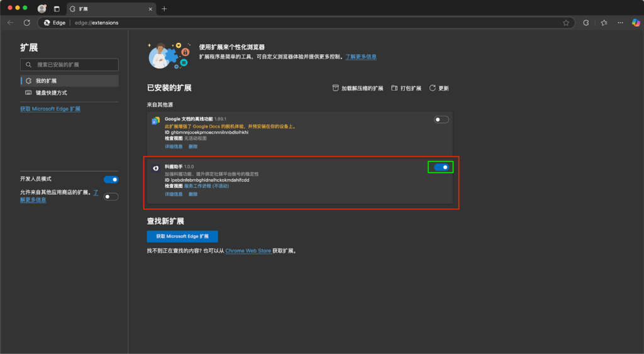
Task: Open 详细信息 for 科握助手
Action: pyautogui.click(x=174, y=194)
